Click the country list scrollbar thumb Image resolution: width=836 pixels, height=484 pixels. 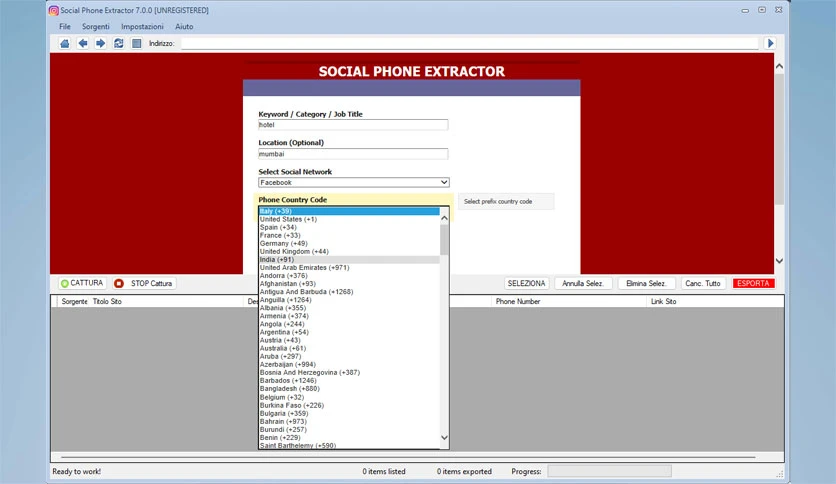coord(444,239)
